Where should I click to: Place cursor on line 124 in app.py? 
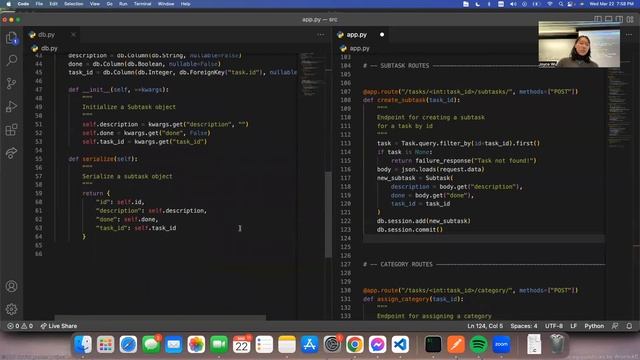tap(484, 238)
